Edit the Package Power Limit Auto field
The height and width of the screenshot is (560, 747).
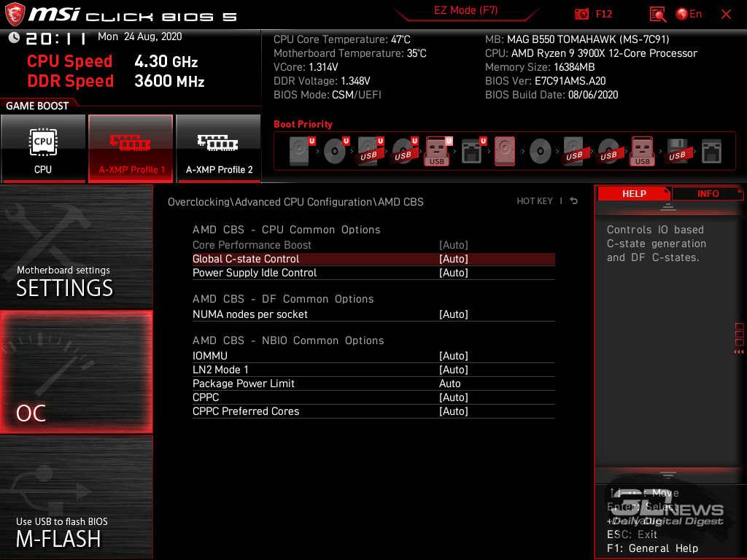click(x=449, y=384)
